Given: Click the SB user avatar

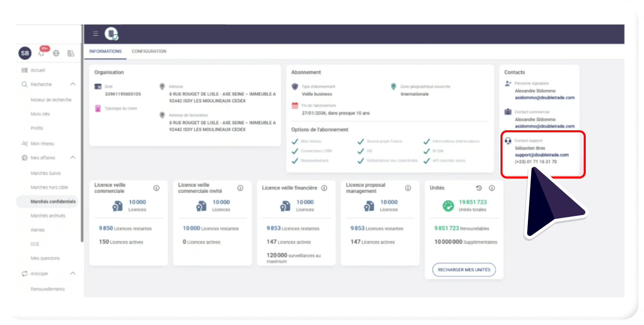Looking at the screenshot, I should 25,53.
